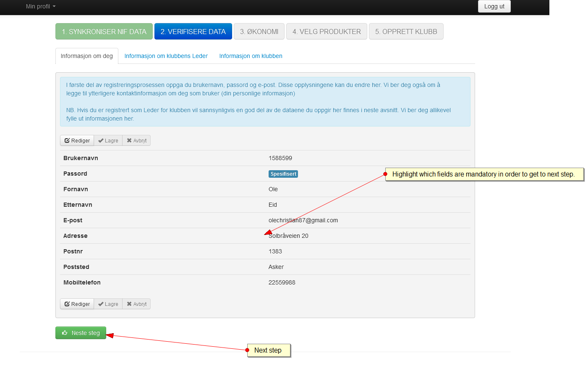Open step 3 Økonomi

point(259,32)
